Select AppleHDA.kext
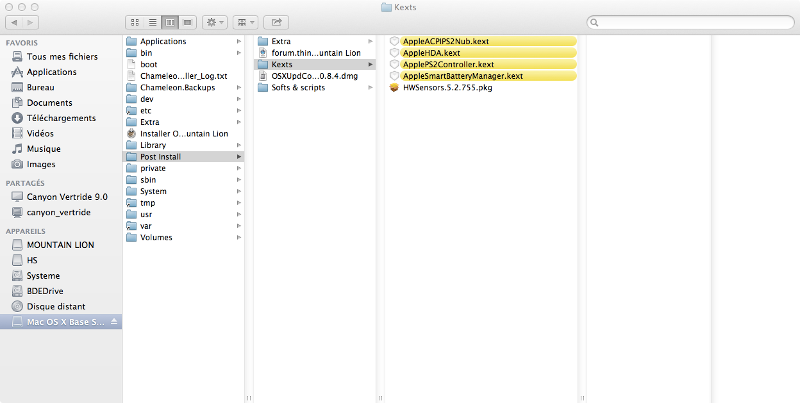The height and width of the screenshot is (403, 800). pos(482,53)
